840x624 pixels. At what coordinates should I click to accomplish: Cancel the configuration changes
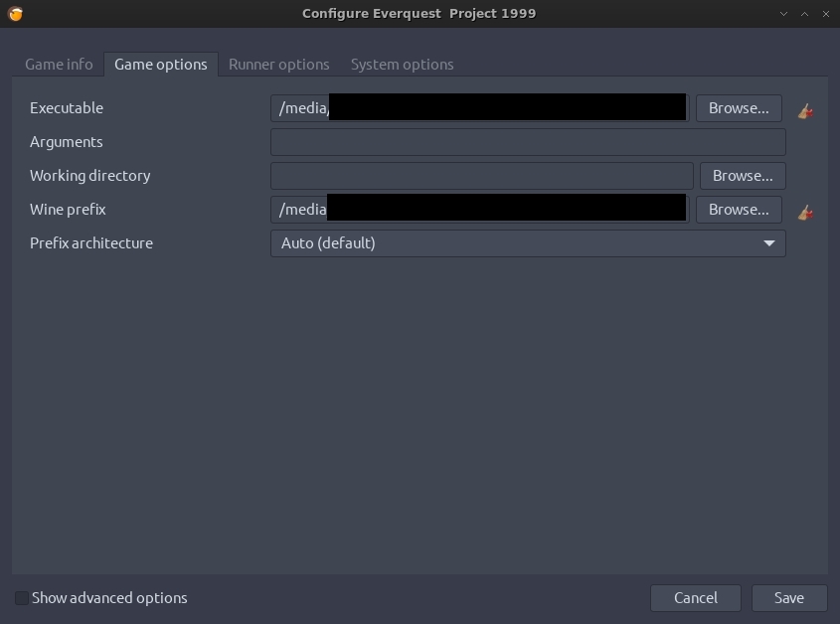(x=695, y=598)
